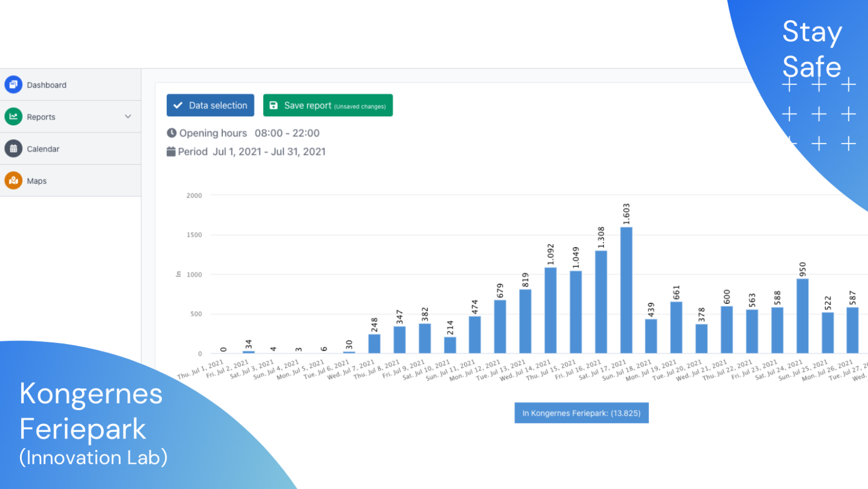Expand the Reports menu chevron
868x489 pixels.
tap(128, 117)
